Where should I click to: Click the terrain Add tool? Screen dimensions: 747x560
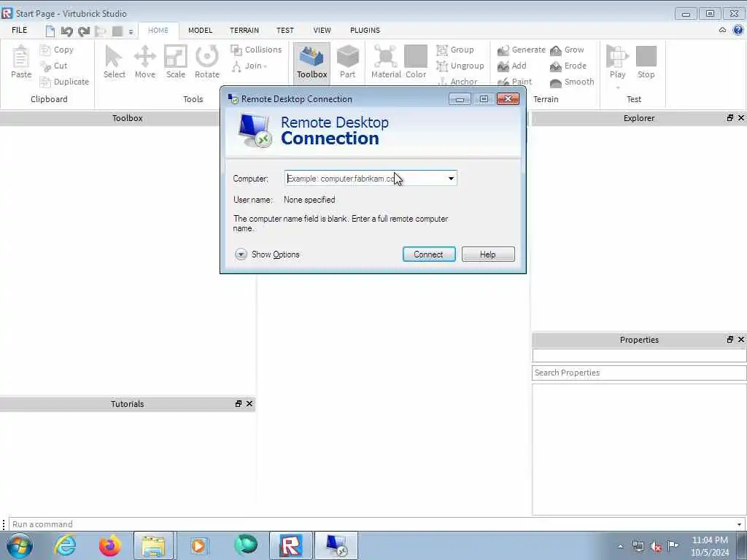point(511,66)
